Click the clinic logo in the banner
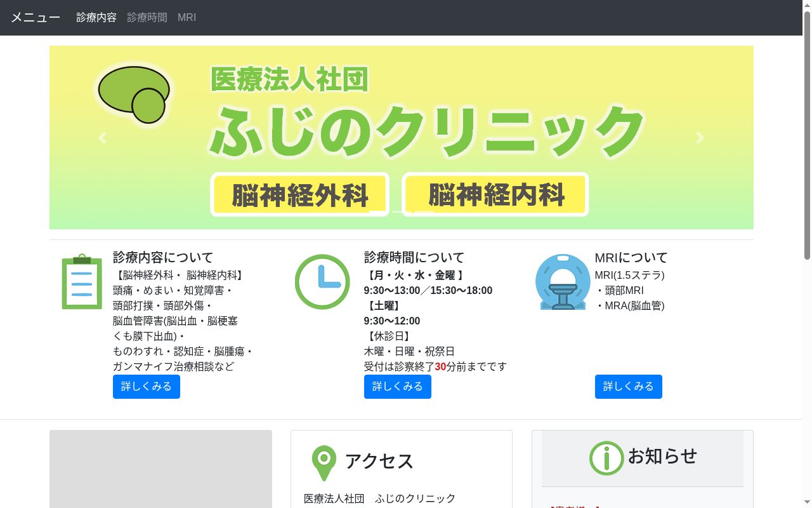 [133, 94]
